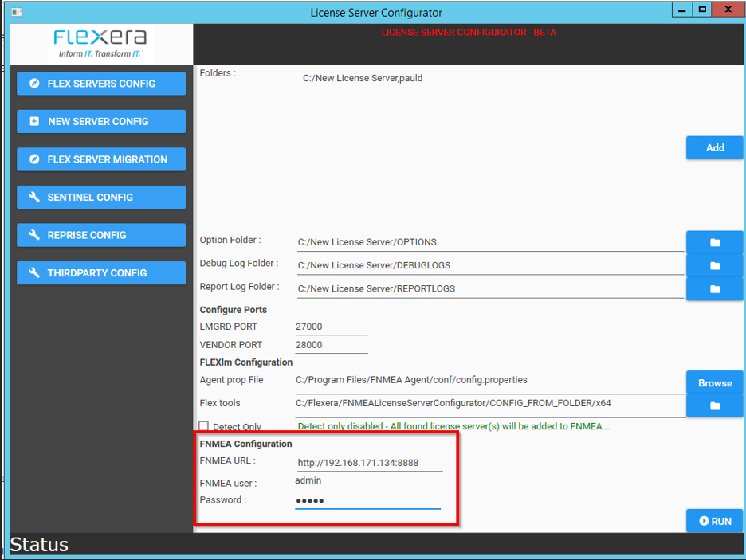Click the 'LICENSE SERVER CONFIGURATOR - BETA' heading
The width and height of the screenshot is (746, 560).
[469, 33]
